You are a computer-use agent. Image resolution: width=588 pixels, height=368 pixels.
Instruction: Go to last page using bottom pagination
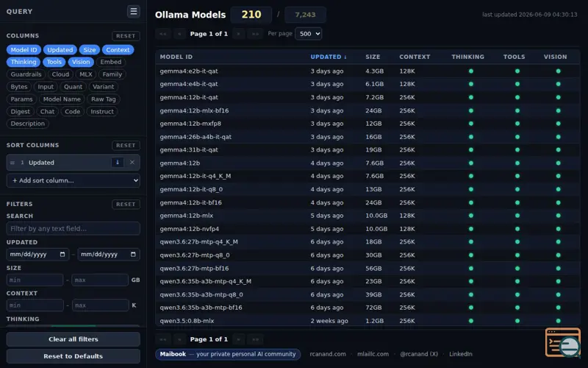(x=255, y=339)
